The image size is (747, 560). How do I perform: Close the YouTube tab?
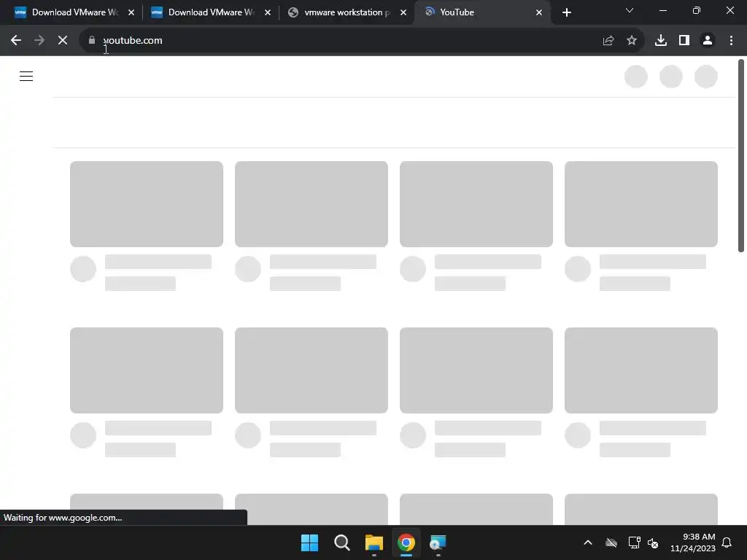click(x=539, y=12)
